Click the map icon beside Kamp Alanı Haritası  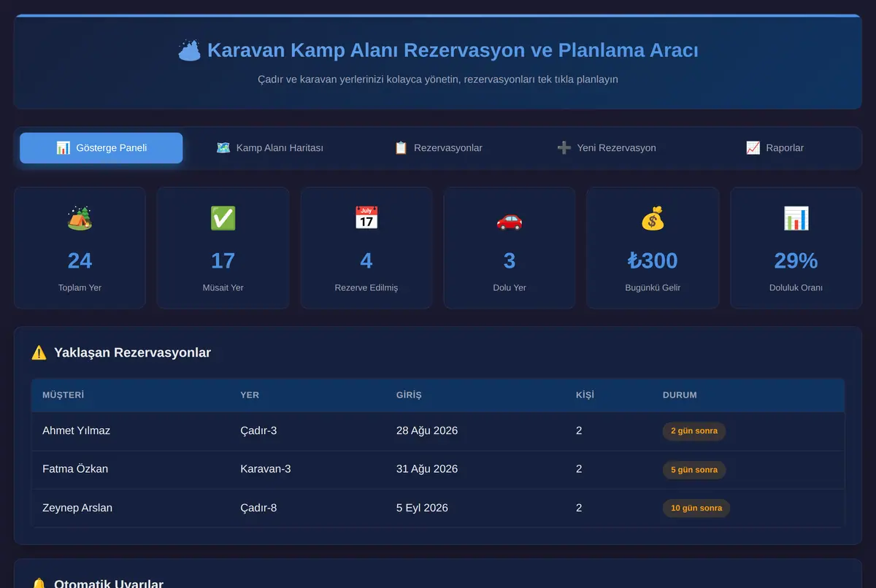(223, 148)
